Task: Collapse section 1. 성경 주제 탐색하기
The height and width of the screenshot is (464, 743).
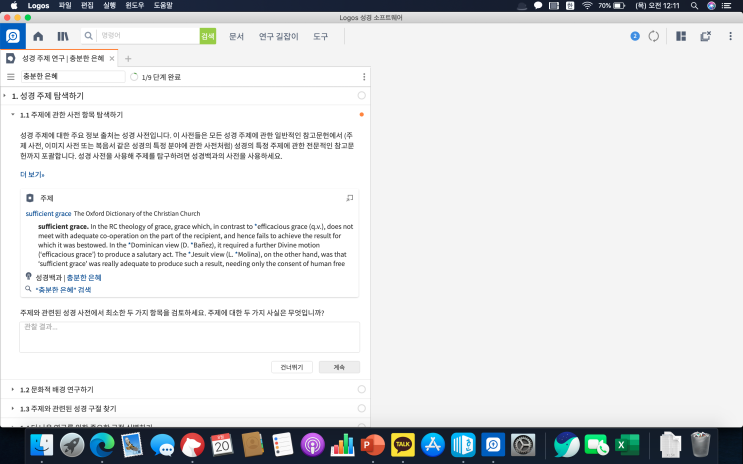Action: click(5, 96)
